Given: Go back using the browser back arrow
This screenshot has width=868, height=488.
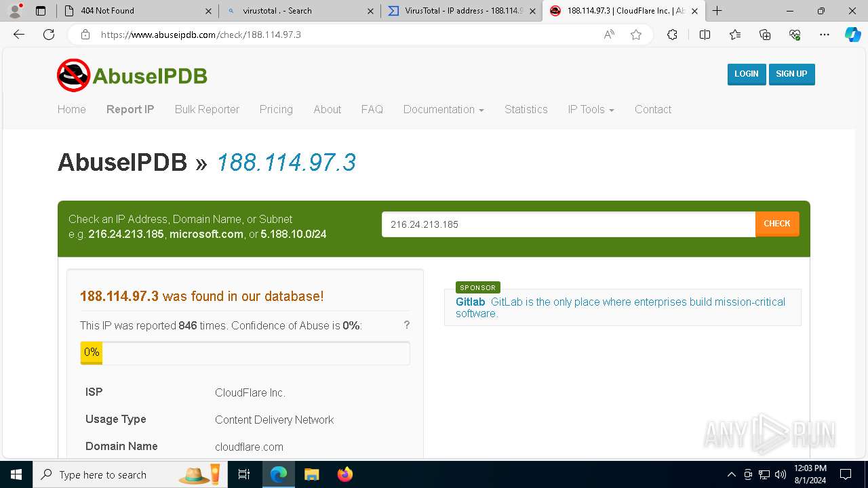Looking at the screenshot, I should pos(19,35).
